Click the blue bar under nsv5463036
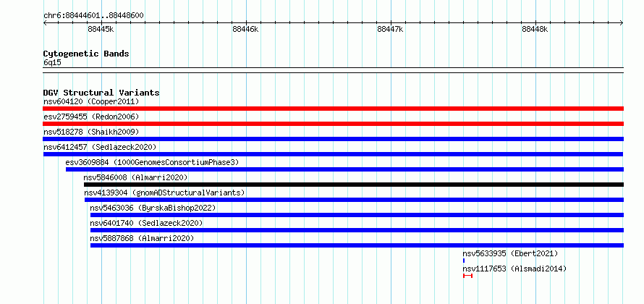The width and height of the screenshot is (644, 304). [357, 215]
